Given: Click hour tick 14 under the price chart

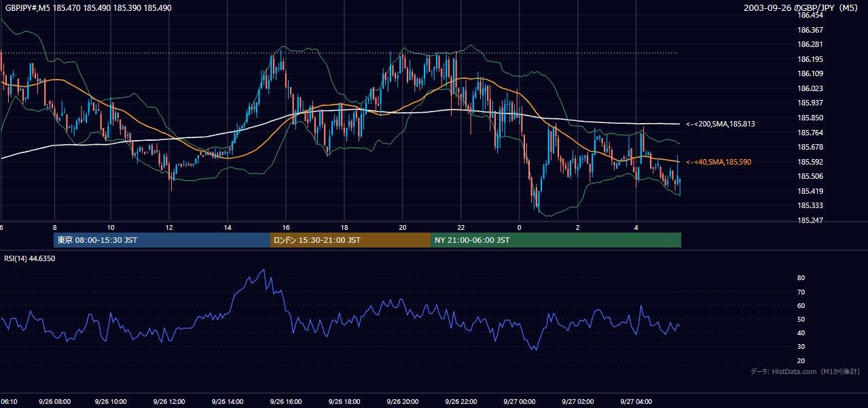Looking at the screenshot, I should pyautogui.click(x=228, y=227).
